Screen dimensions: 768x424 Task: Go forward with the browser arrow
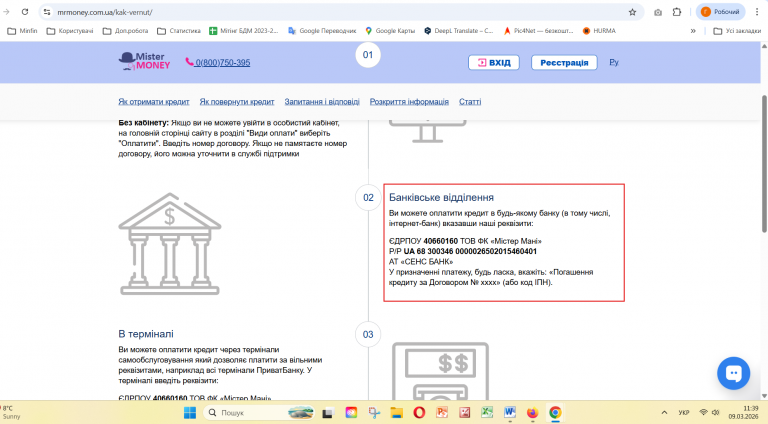coord(6,12)
